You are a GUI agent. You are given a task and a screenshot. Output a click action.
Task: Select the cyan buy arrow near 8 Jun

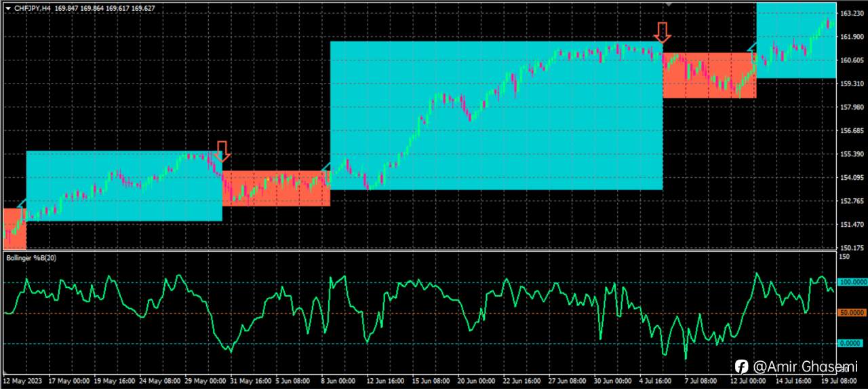pos(325,166)
